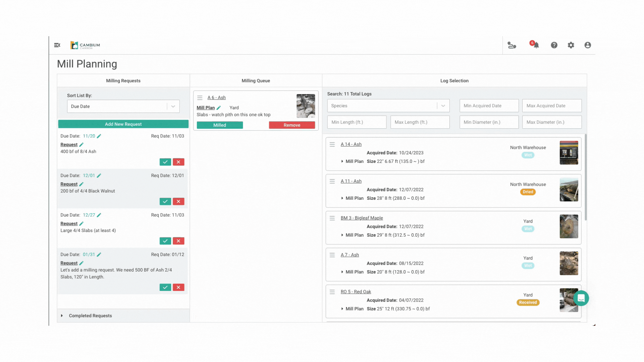644x362 pixels.
Task: Edit the 11/20 due date pencil icon
Action: pyautogui.click(x=99, y=136)
